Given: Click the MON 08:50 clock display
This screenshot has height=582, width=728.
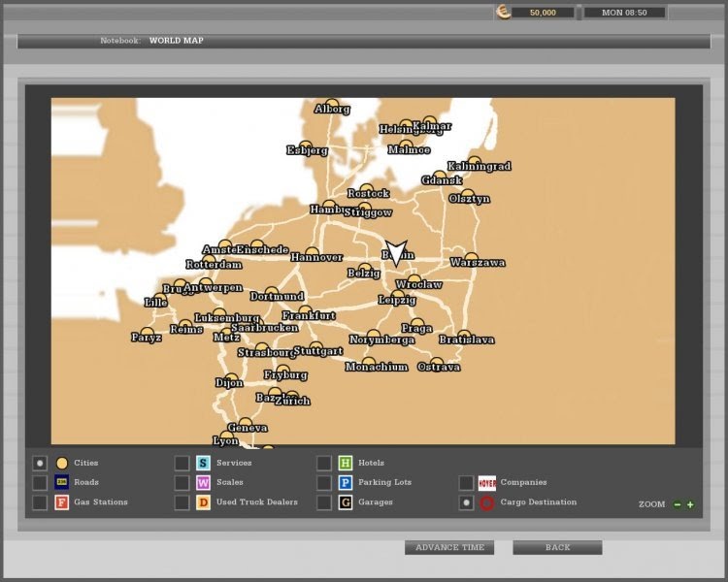Looking at the screenshot, I should tap(624, 13).
